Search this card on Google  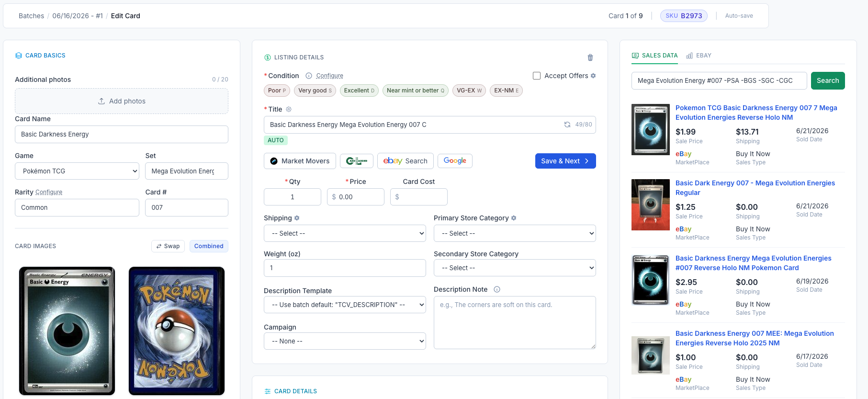click(x=455, y=161)
